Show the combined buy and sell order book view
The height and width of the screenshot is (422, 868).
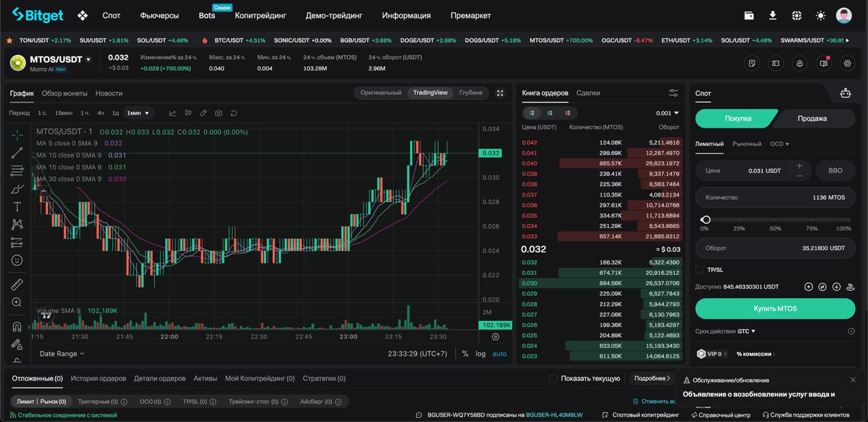point(532,113)
